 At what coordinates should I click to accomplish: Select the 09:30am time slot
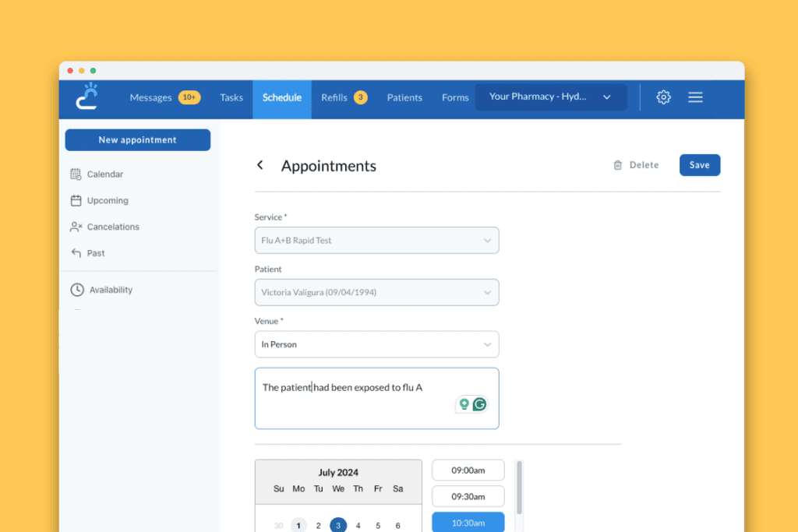pos(468,496)
